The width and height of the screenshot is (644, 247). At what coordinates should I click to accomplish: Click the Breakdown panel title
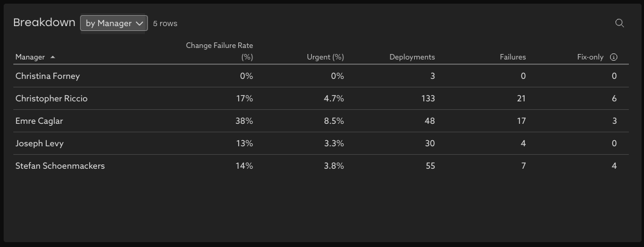click(44, 22)
